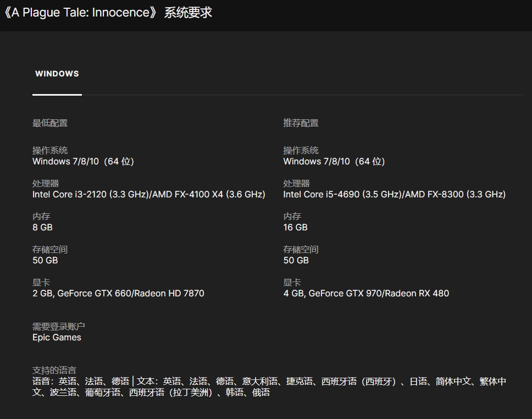The height and width of the screenshot is (419, 532).
Task: Click the 50 GB value under 推荐配置
Action: tap(296, 261)
